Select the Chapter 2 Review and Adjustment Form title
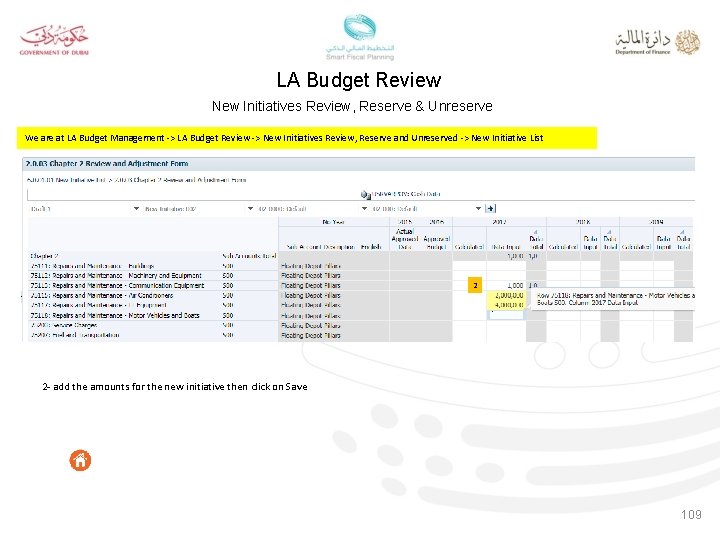The image size is (720, 540). pos(107,163)
